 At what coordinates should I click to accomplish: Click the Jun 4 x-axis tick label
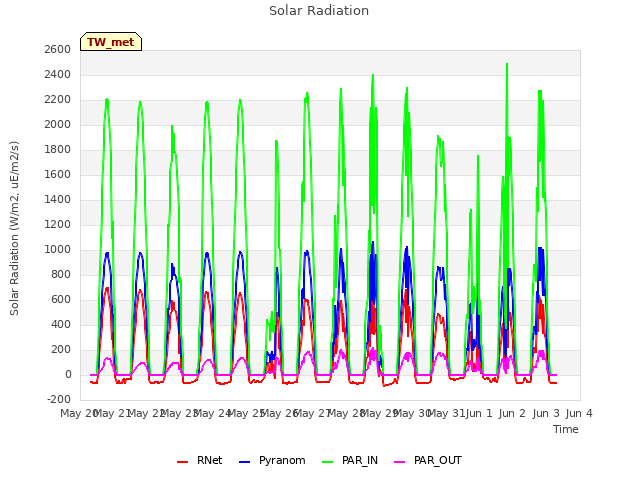[x=579, y=413]
